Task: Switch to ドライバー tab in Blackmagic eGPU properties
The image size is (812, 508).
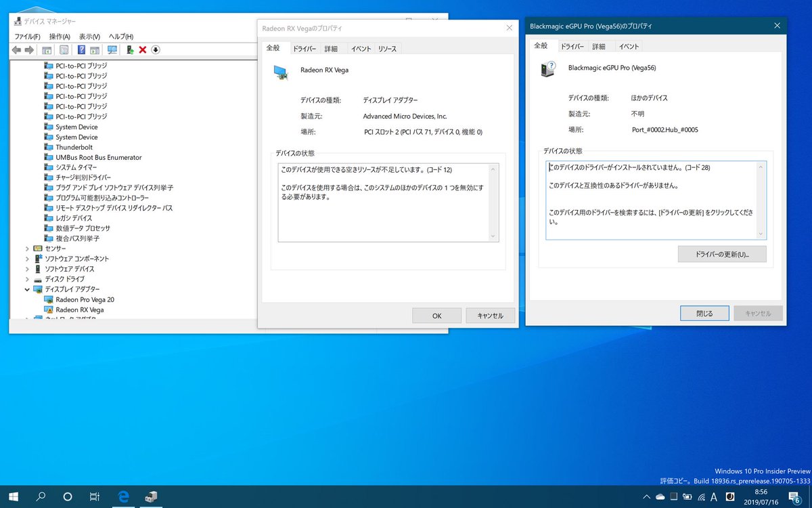Action: click(x=572, y=47)
